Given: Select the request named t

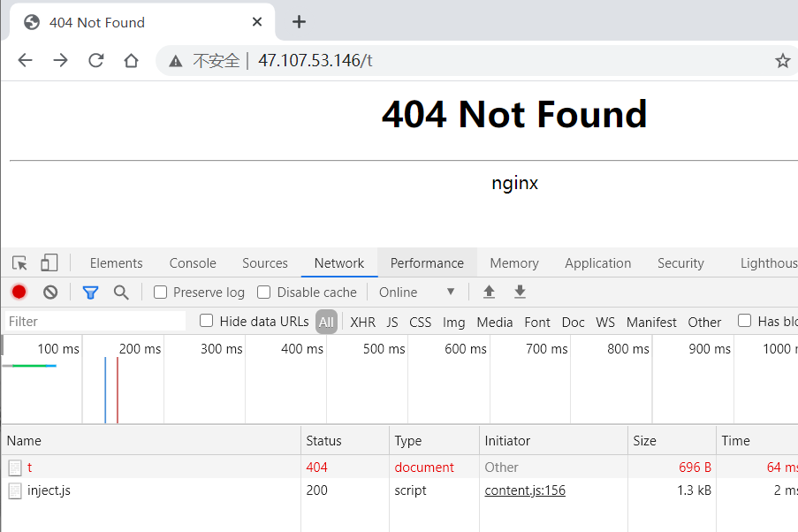Looking at the screenshot, I should point(29,467).
